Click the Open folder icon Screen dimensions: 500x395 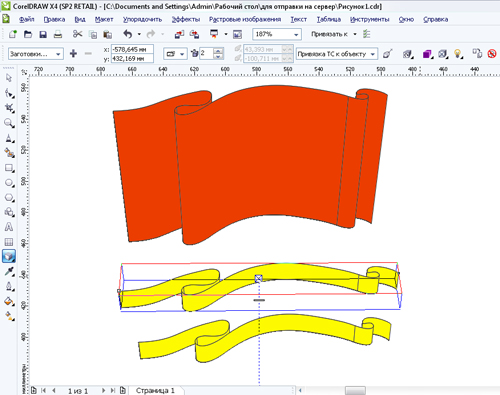coord(28,34)
